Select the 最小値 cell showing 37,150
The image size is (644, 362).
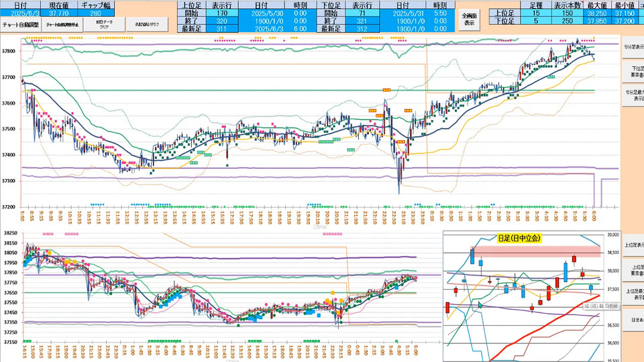pyautogui.click(x=625, y=13)
